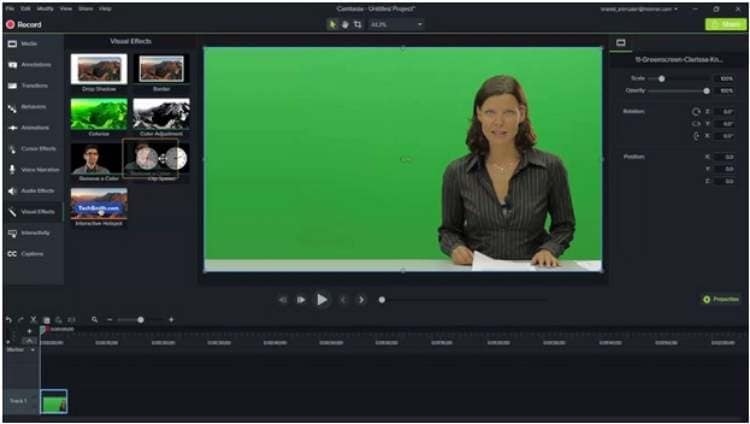Screen dimensions: 750x424
Task: Select the Color Adjustment effect thumbnail
Action: [161, 114]
